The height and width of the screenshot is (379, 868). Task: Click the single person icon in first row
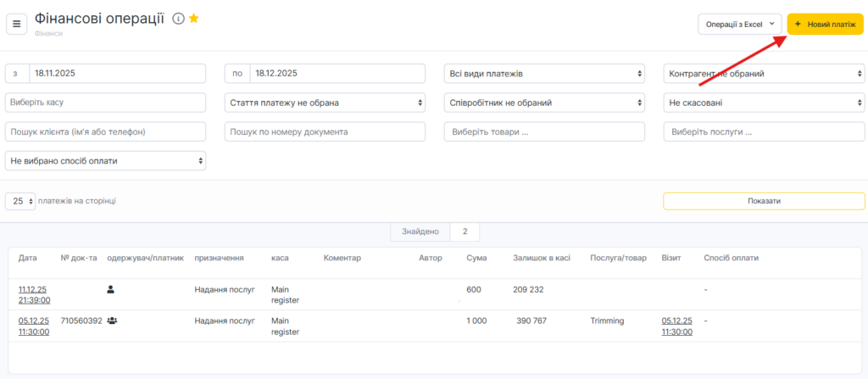coord(110,289)
